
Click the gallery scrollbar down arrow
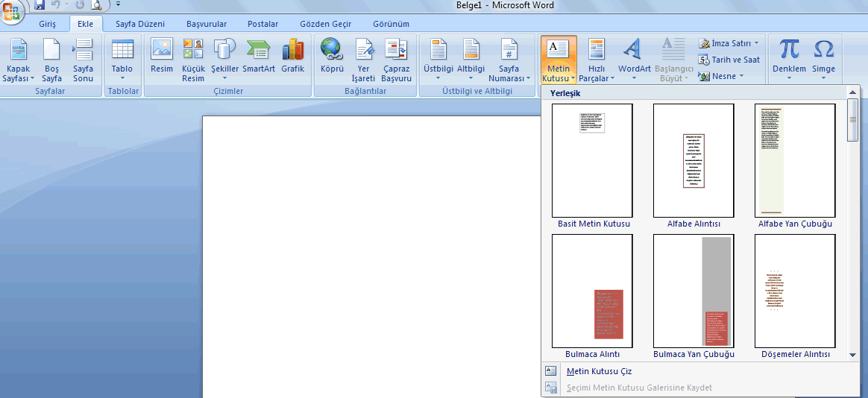[852, 355]
